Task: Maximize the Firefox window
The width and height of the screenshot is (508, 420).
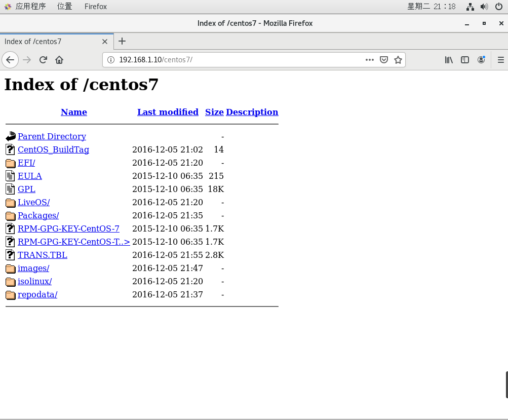Action: pyautogui.click(x=484, y=23)
